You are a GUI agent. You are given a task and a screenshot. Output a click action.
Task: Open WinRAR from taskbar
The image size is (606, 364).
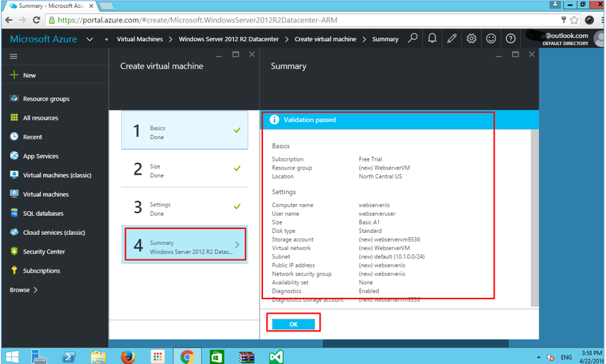[246, 357]
